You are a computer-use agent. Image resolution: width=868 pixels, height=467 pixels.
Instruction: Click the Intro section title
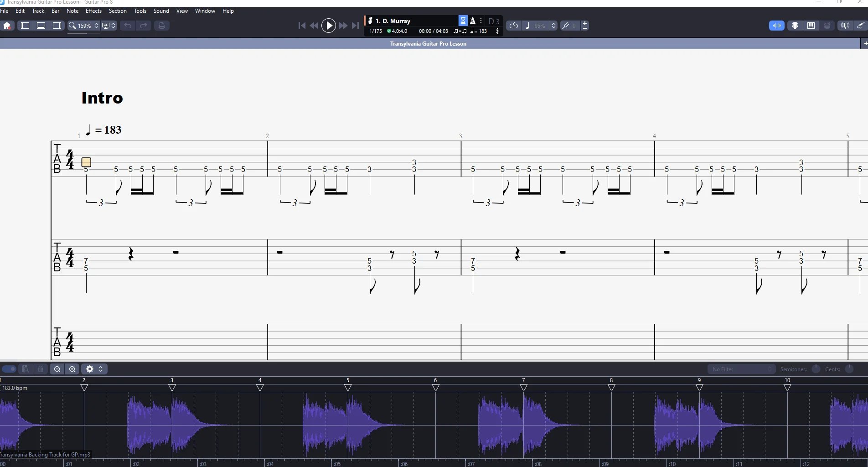[x=102, y=98]
